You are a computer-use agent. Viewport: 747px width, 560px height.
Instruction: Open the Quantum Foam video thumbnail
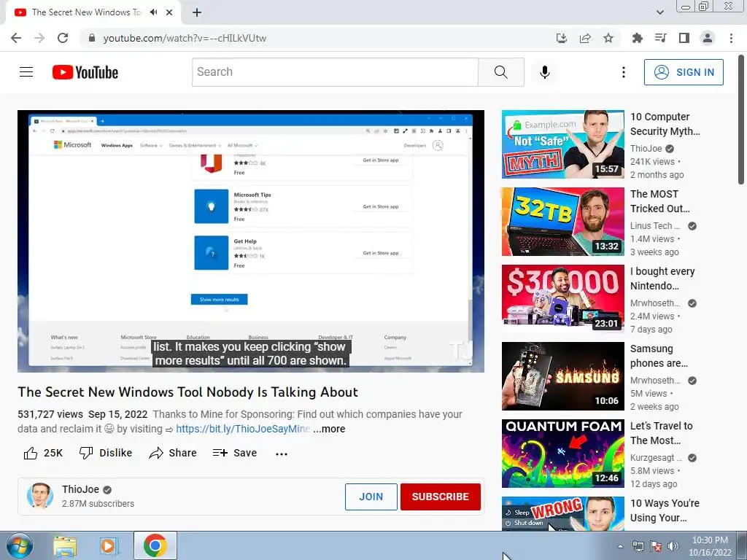tap(562, 454)
